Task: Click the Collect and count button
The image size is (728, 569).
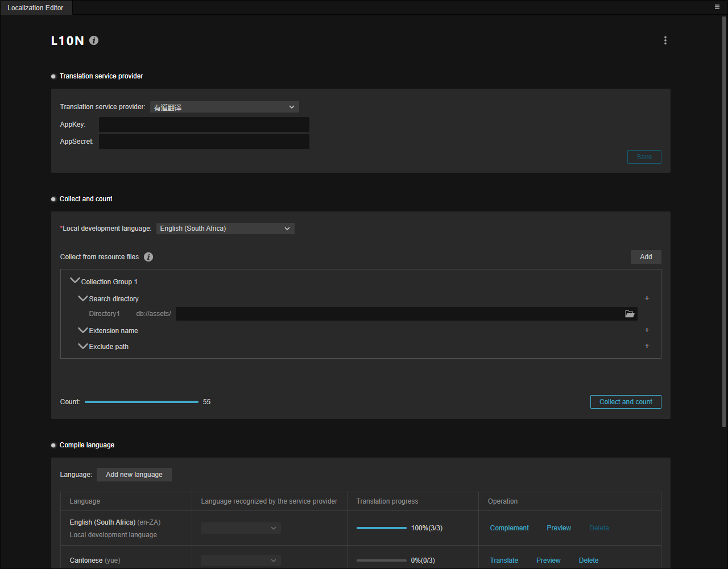Action: pyautogui.click(x=626, y=402)
